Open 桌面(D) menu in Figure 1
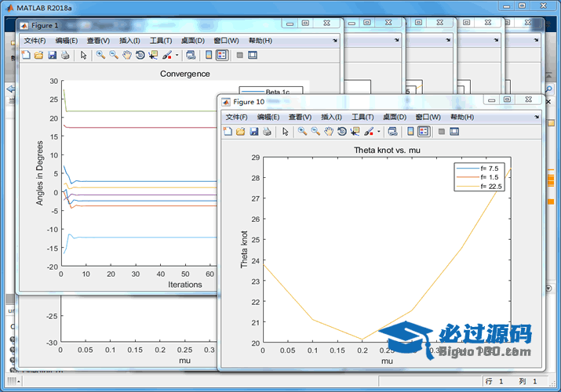The height and width of the screenshot is (392, 561). [x=193, y=41]
